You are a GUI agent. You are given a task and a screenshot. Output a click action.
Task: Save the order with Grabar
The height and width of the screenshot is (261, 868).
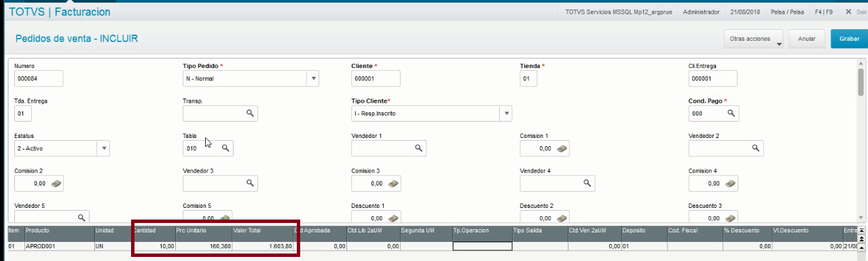point(849,39)
